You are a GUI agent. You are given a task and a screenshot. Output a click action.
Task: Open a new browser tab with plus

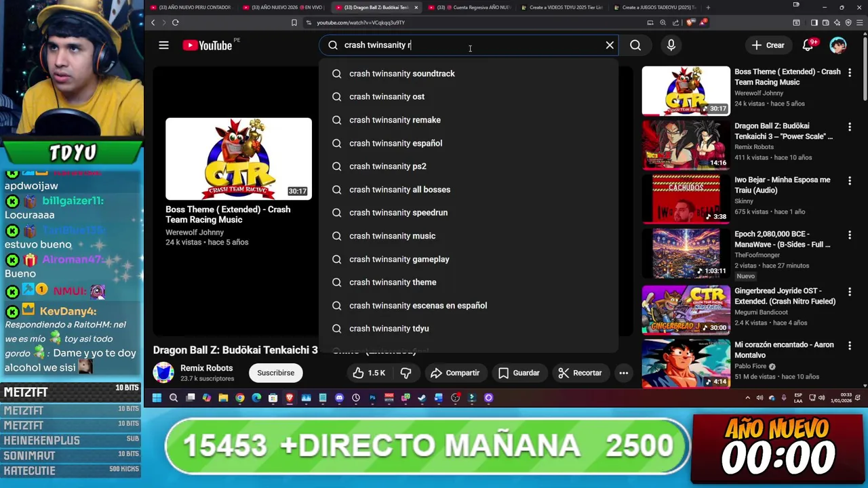point(708,7)
